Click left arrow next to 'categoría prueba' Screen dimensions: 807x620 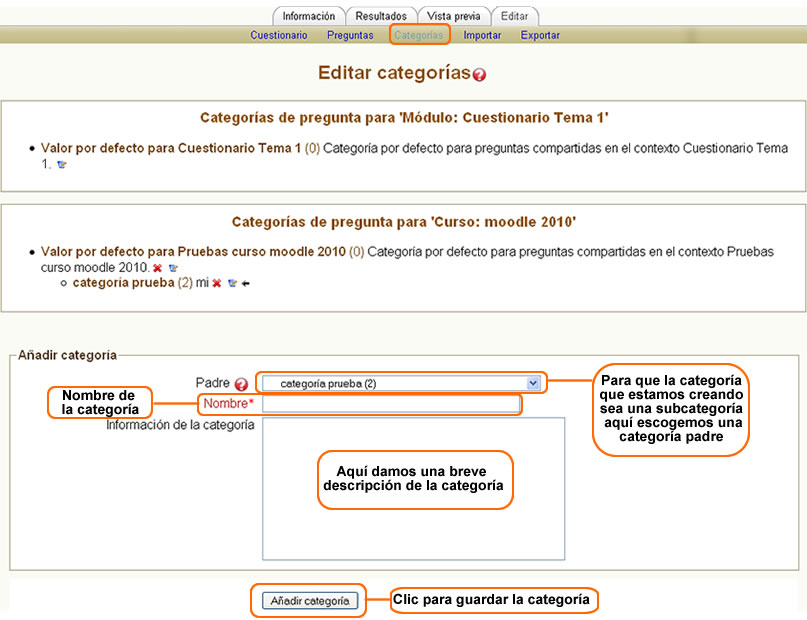click(x=245, y=284)
